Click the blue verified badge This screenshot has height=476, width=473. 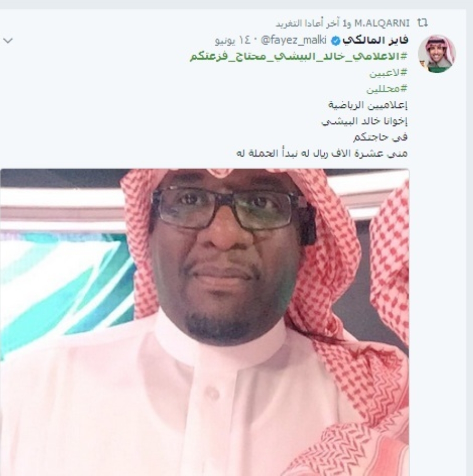coord(335,40)
